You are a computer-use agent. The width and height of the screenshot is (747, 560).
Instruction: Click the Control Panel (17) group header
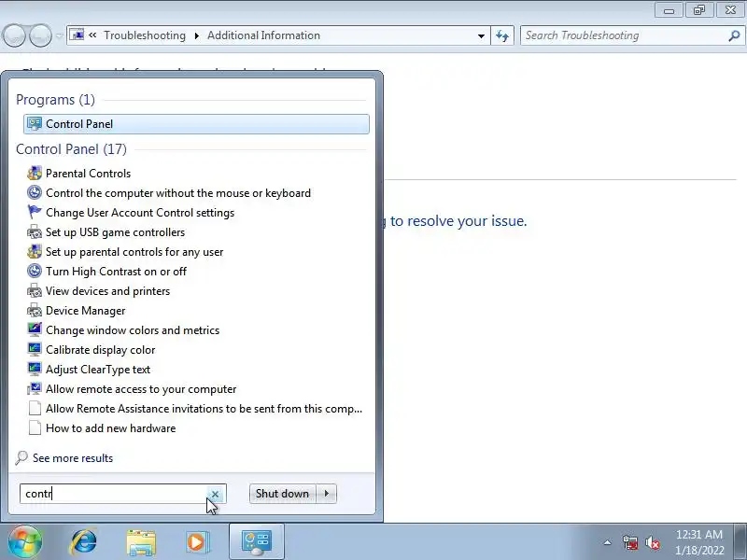click(72, 149)
